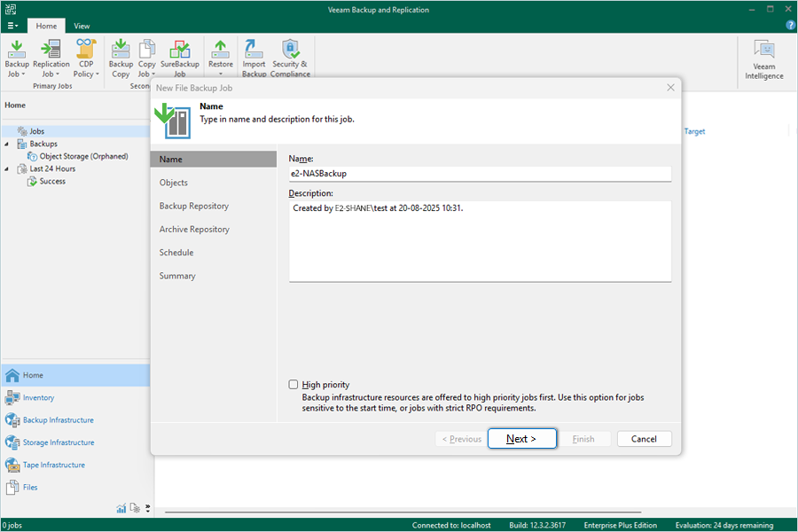Open the Restore ribbon dropdown
Viewport: 798px width, 532px height.
221,59
